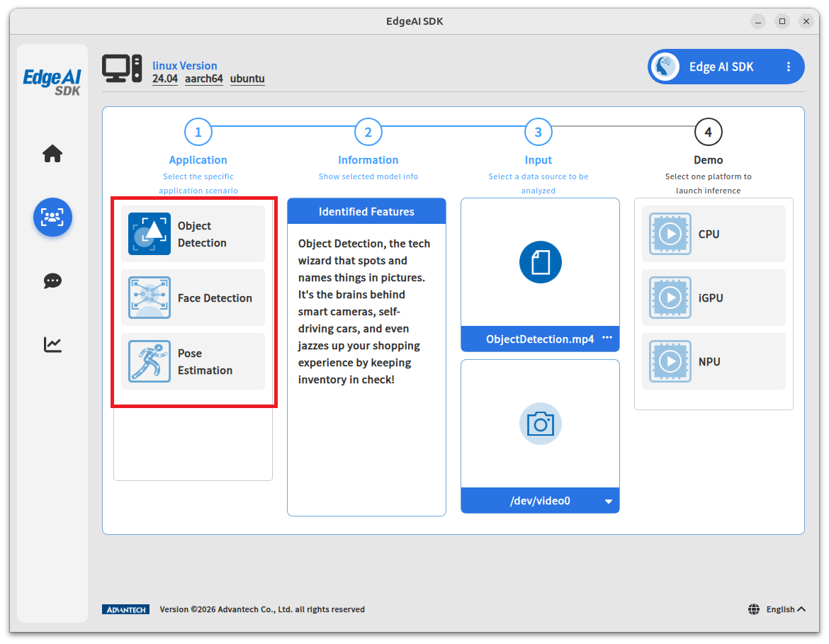This screenshot has height=644, width=829.
Task: Launch inference with the NPU chip icon
Action: click(670, 361)
